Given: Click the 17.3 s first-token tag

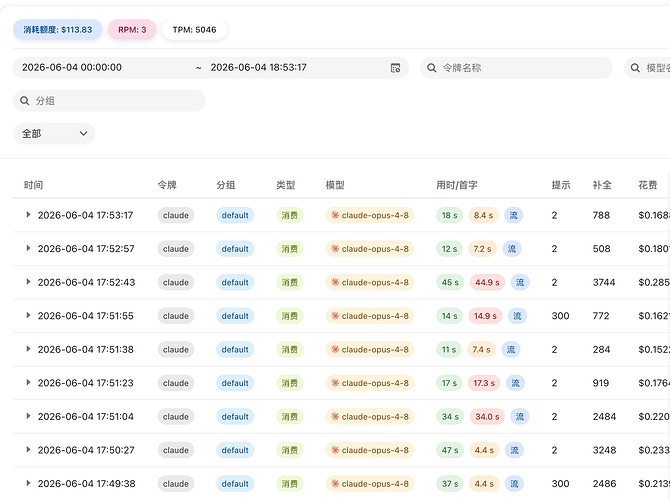Looking at the screenshot, I should tap(484, 383).
